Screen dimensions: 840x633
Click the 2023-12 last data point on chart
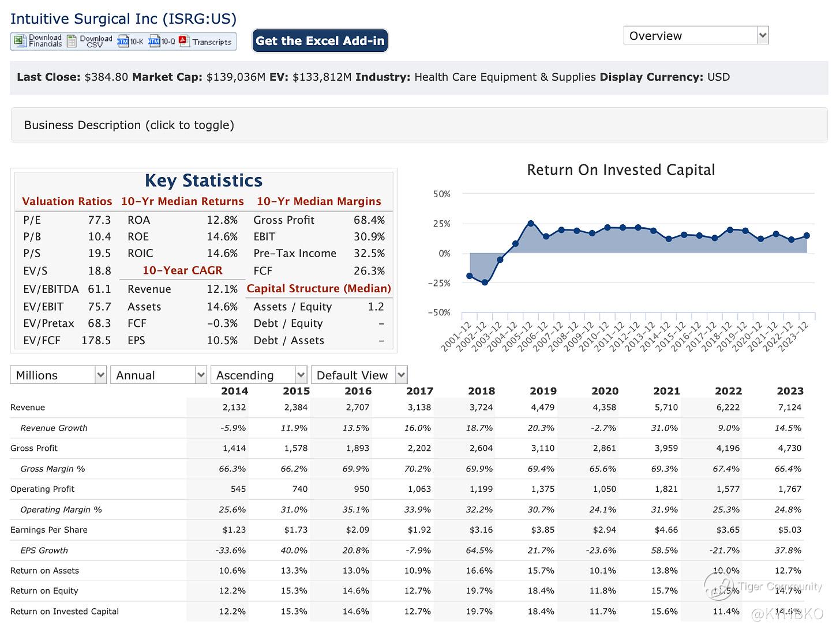807,236
